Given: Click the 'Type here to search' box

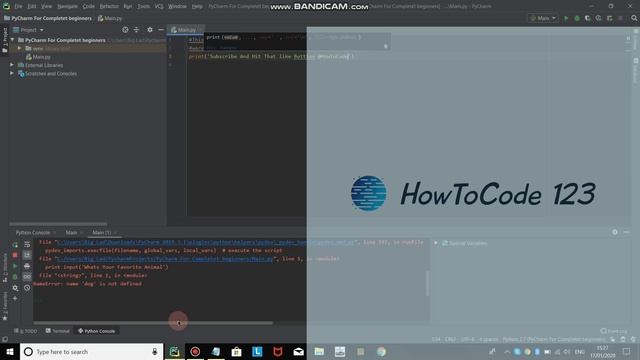Looking at the screenshot, I should (x=91, y=351).
